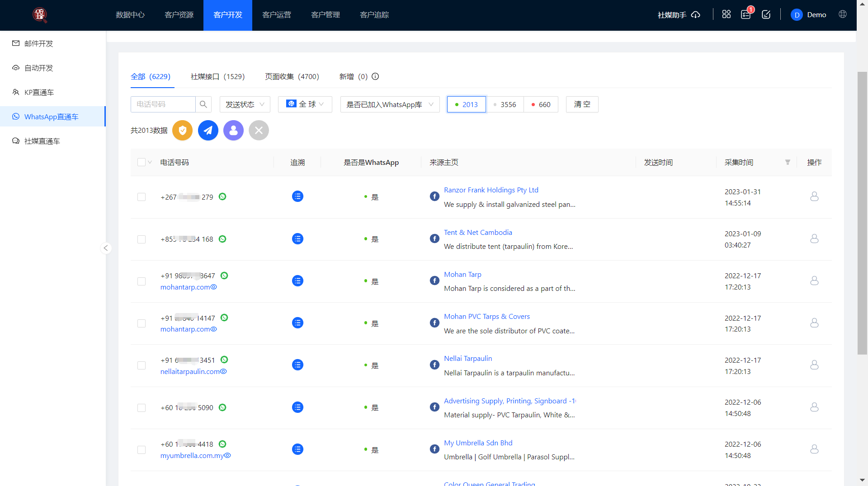Click the phone number search magnifier icon
The width and height of the screenshot is (868, 486).
click(203, 104)
